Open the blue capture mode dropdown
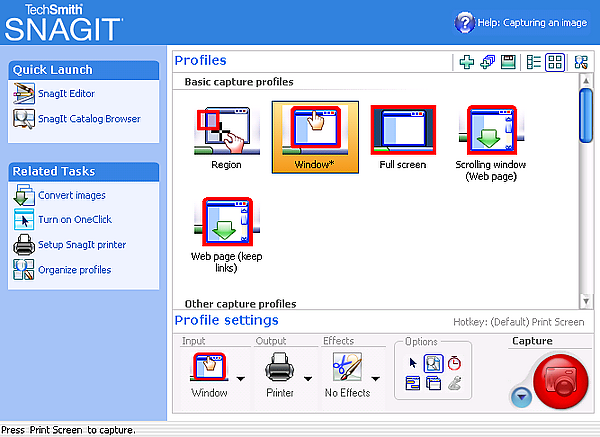 [521, 397]
